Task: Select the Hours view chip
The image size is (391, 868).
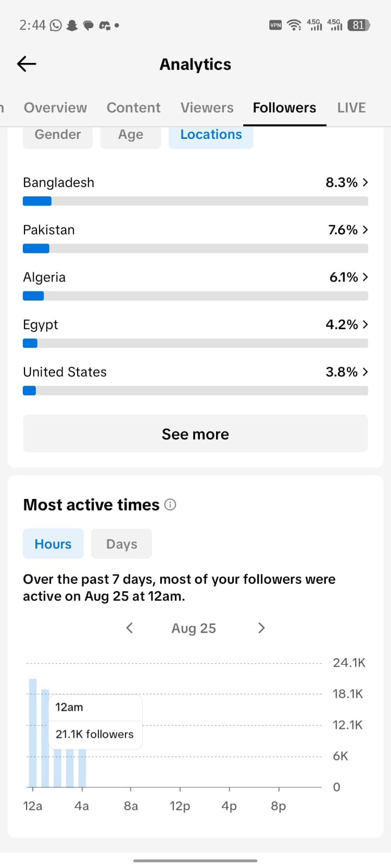Action: 53,544
